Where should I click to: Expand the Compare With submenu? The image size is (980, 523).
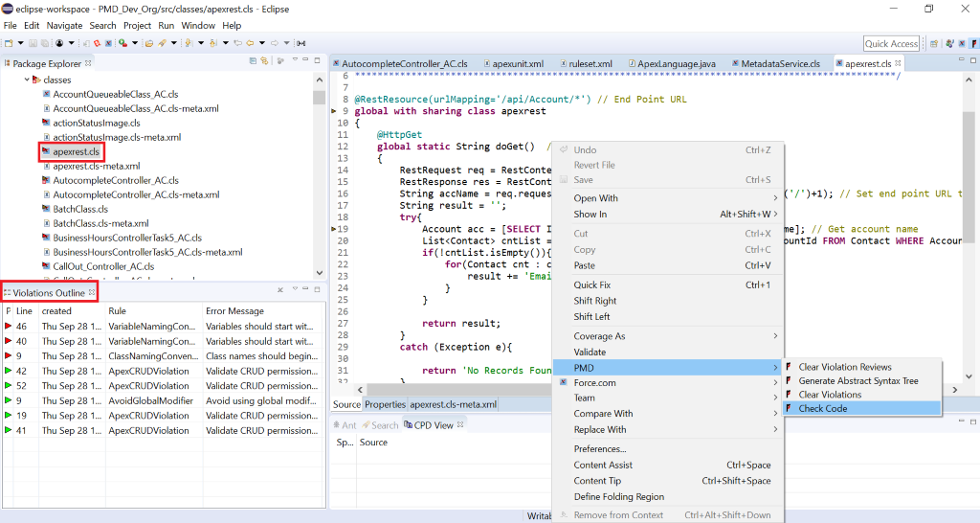(668, 414)
